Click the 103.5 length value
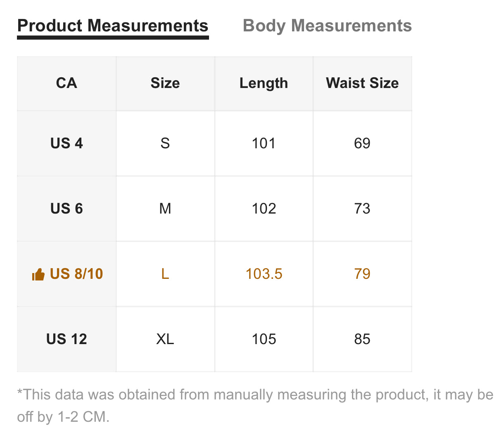 click(x=264, y=274)
